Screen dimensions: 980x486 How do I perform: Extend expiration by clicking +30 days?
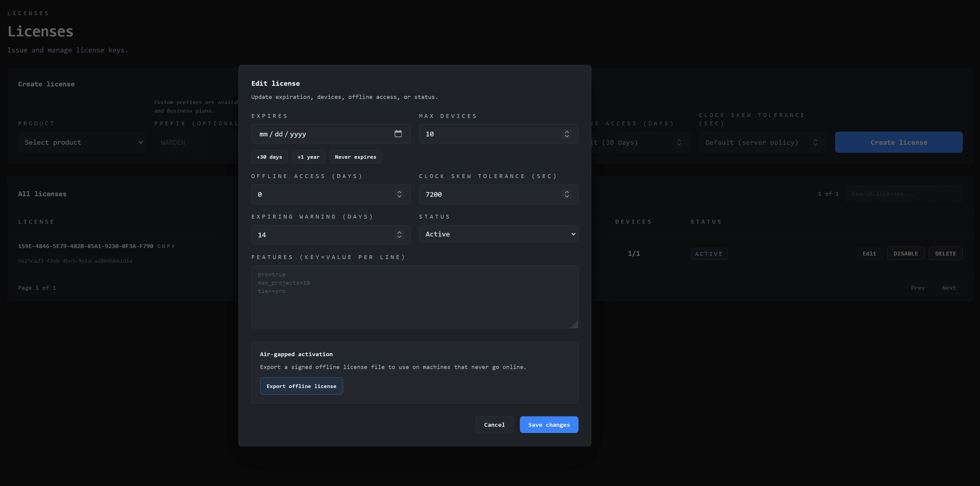tap(269, 156)
